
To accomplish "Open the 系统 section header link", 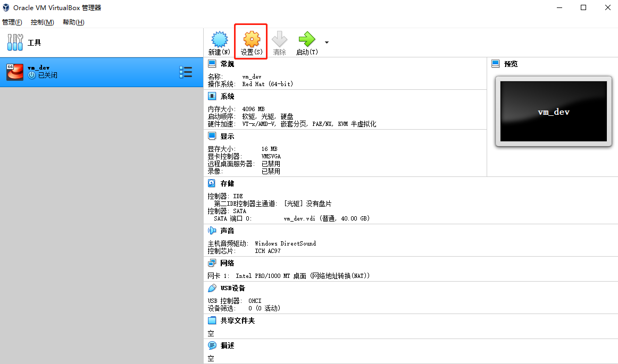I will click(x=228, y=96).
